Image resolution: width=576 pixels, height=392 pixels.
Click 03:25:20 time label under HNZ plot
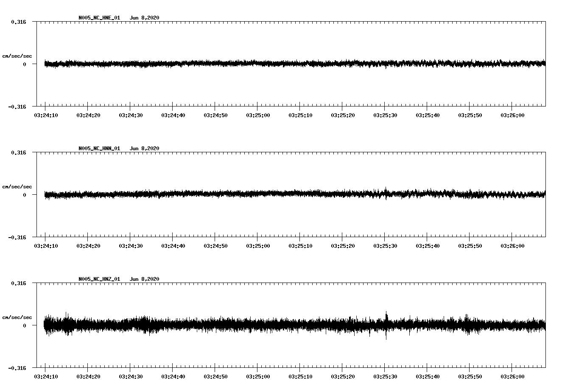point(343,377)
